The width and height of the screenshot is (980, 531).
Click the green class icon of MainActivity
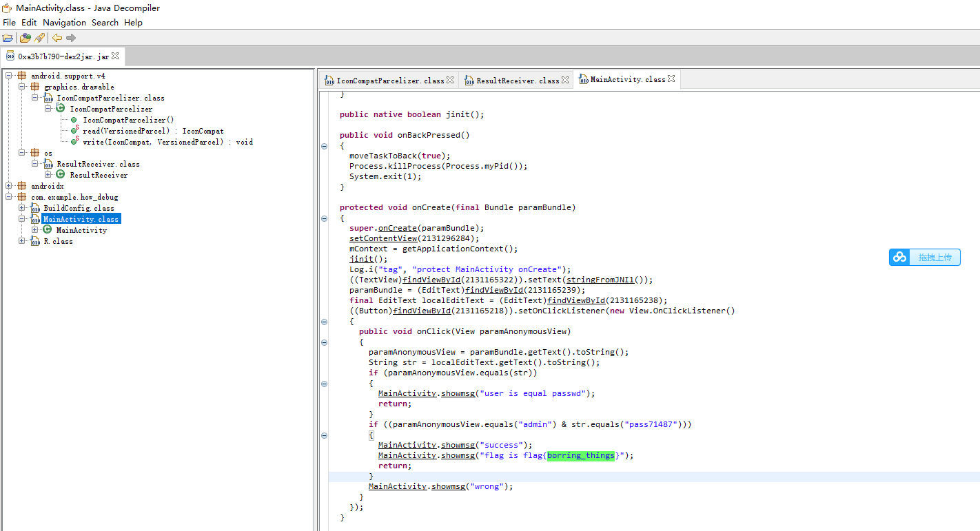[x=48, y=230]
